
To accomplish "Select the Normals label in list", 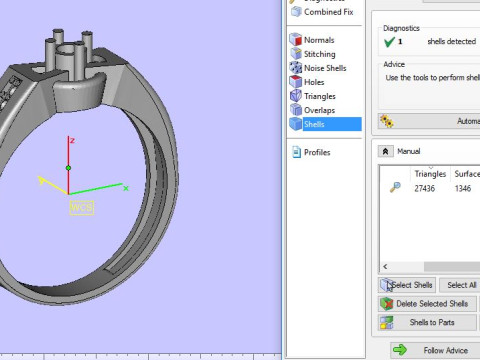I will [319, 40].
